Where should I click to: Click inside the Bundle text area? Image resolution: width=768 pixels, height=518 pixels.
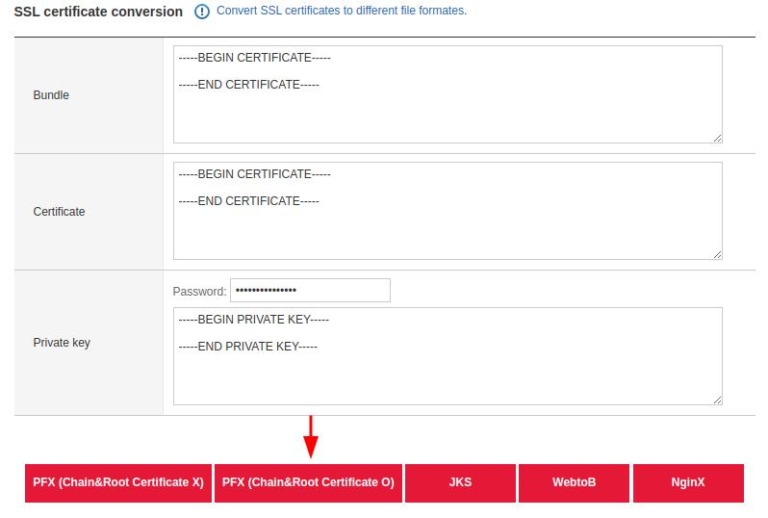tap(447, 110)
